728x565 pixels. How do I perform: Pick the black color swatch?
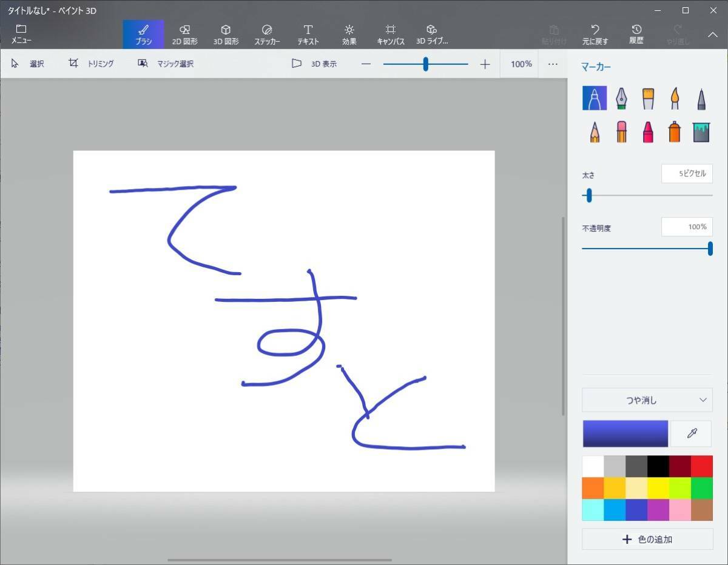pos(658,466)
